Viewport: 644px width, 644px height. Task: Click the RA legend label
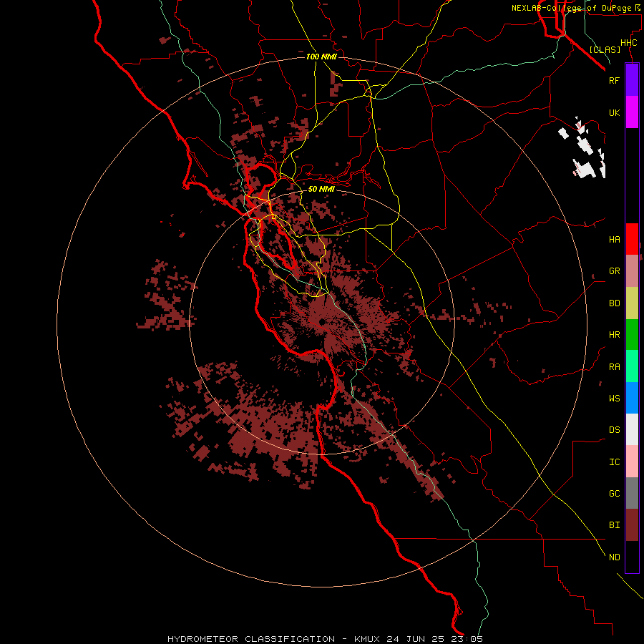coord(614,367)
